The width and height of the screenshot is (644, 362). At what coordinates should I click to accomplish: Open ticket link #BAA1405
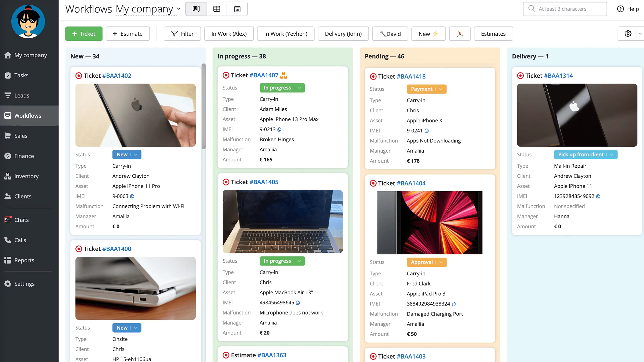coord(264,182)
